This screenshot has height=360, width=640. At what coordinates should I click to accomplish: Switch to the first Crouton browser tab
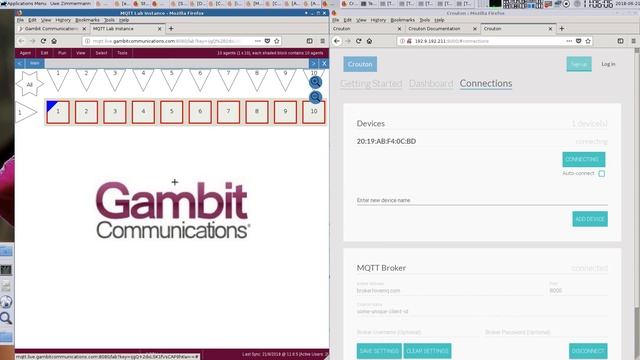367,29
